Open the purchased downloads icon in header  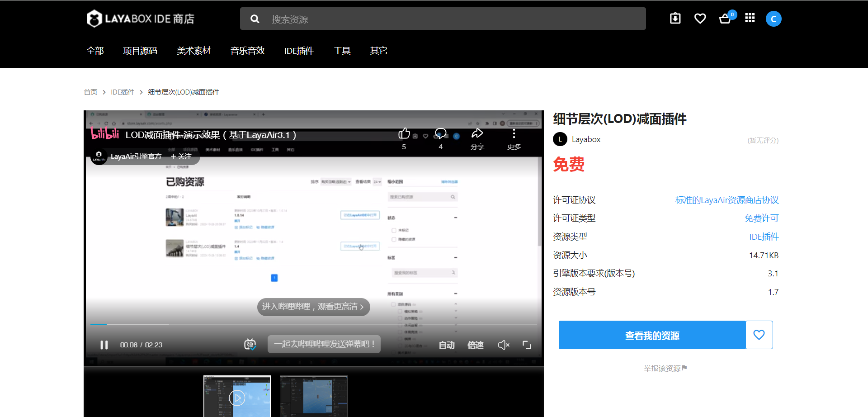[x=675, y=18]
